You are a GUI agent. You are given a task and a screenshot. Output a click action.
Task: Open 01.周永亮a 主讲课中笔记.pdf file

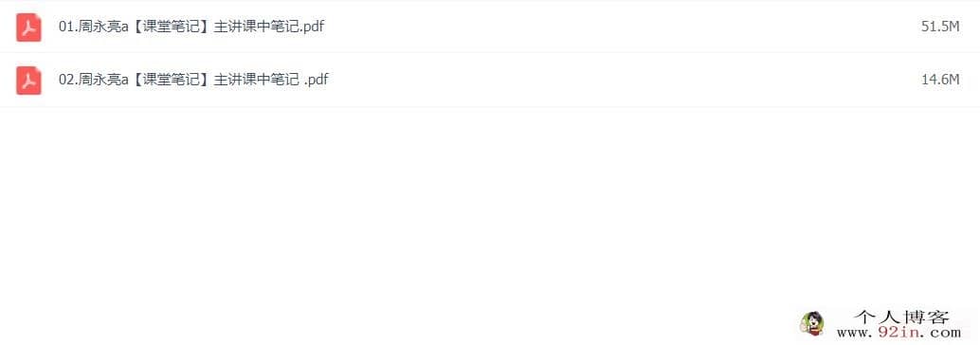tap(191, 27)
